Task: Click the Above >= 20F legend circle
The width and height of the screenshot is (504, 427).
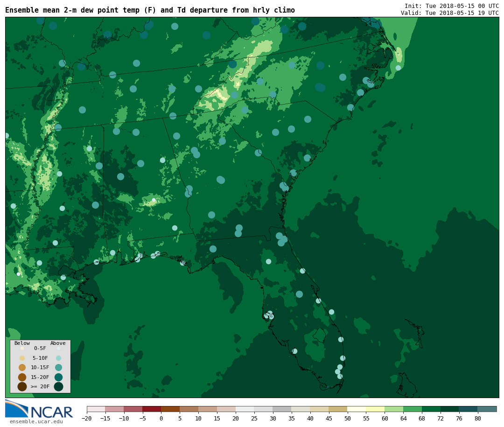Action: tap(58, 386)
